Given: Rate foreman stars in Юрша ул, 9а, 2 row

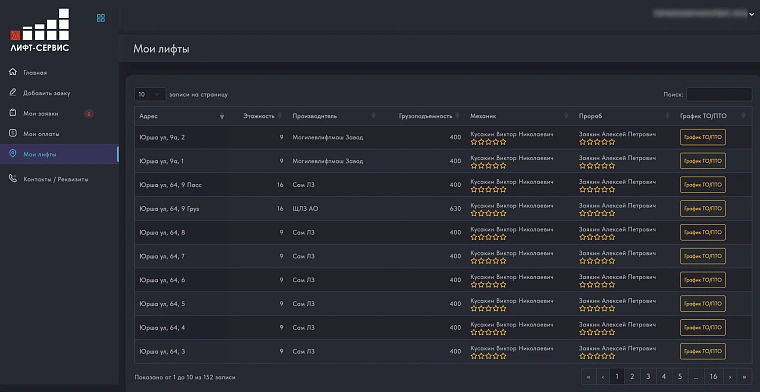Looking at the screenshot, I should (597, 142).
